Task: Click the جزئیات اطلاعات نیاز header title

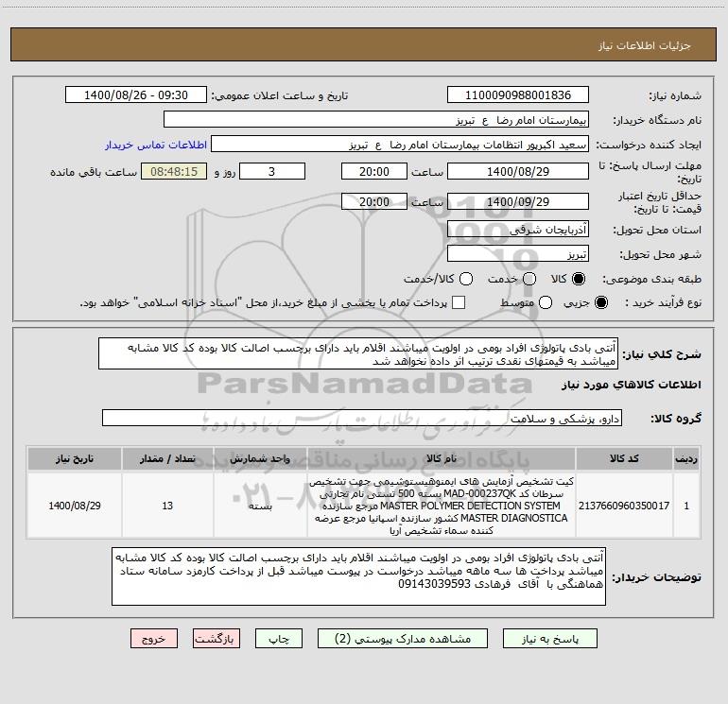Action: (x=644, y=45)
